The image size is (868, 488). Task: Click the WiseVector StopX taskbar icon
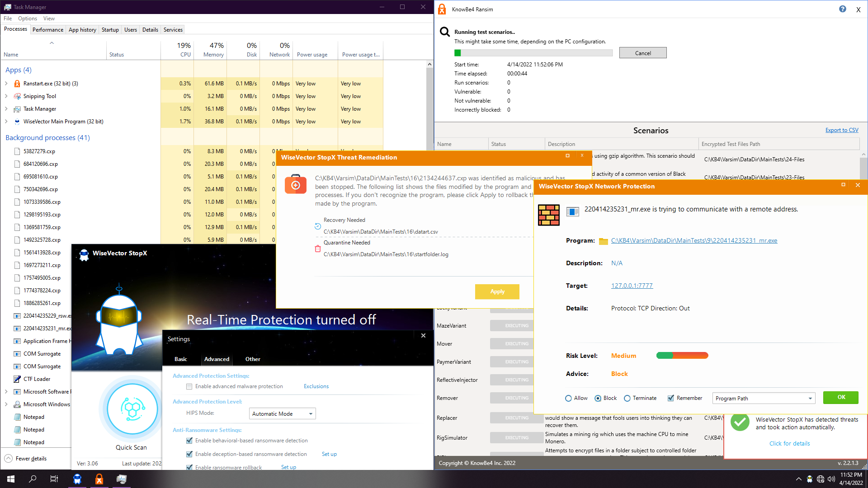pyautogui.click(x=77, y=479)
